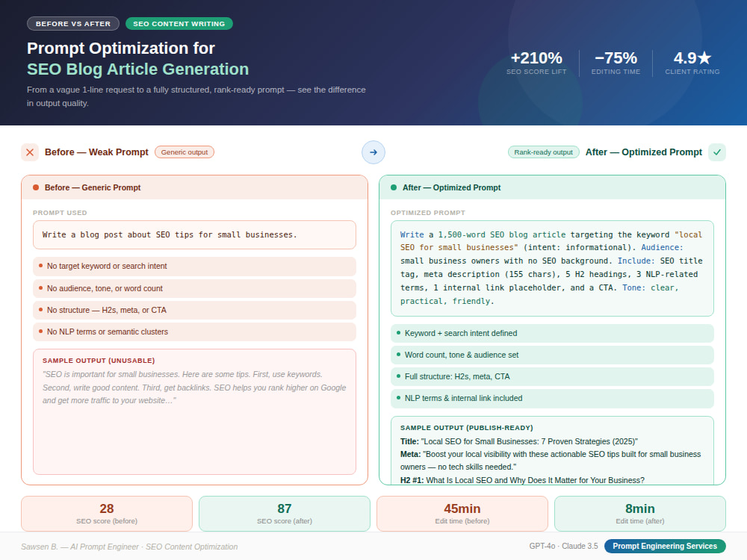Viewport: 747px width, 560px height.
Task: Click the 'Prompt Optimization for' headline
Action: click(x=121, y=49)
